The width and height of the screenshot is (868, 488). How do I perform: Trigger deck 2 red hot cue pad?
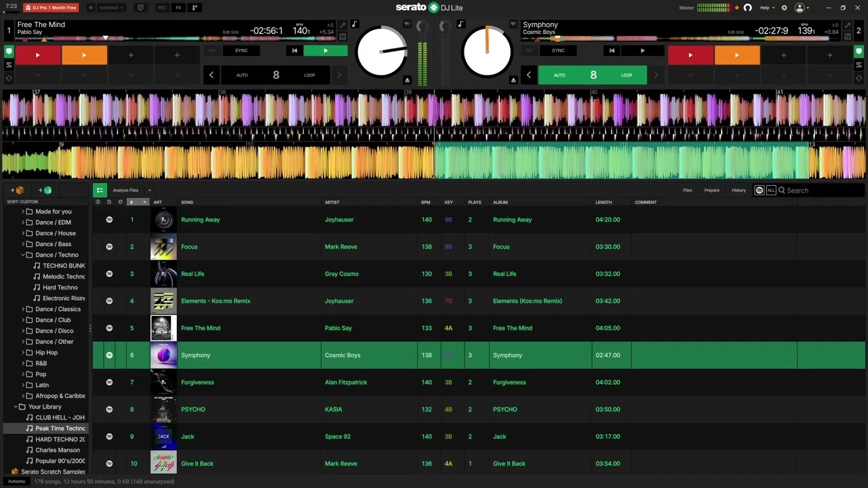coord(690,55)
